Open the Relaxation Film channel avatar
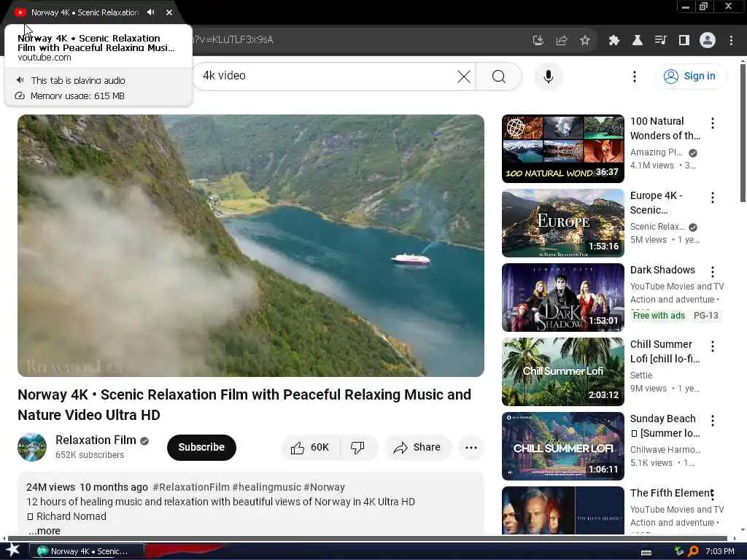Screen dimensions: 747x560 click(32, 447)
